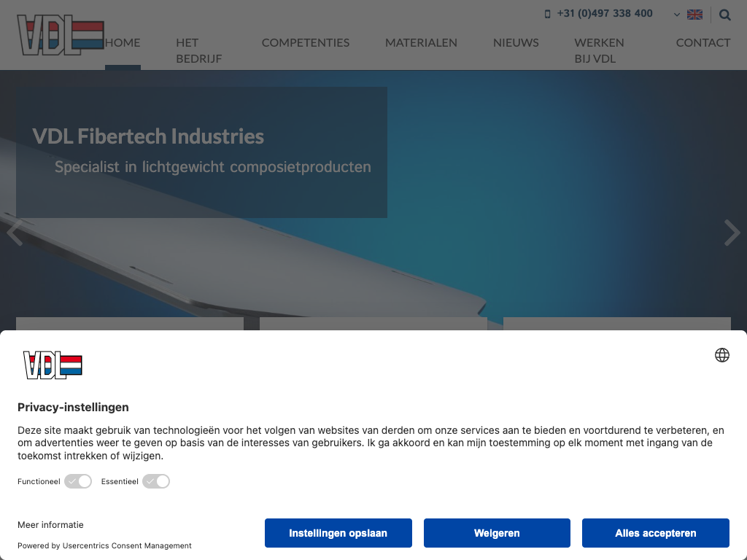This screenshot has height=560, width=747.
Task: Go to the previous slide with the left arrow
Action: pos(14,233)
